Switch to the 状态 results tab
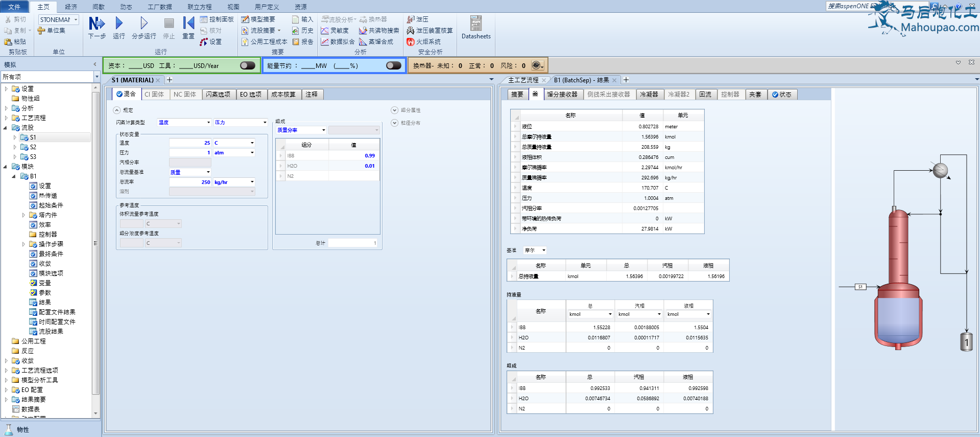Viewport: 980px width, 437px height. coord(781,94)
